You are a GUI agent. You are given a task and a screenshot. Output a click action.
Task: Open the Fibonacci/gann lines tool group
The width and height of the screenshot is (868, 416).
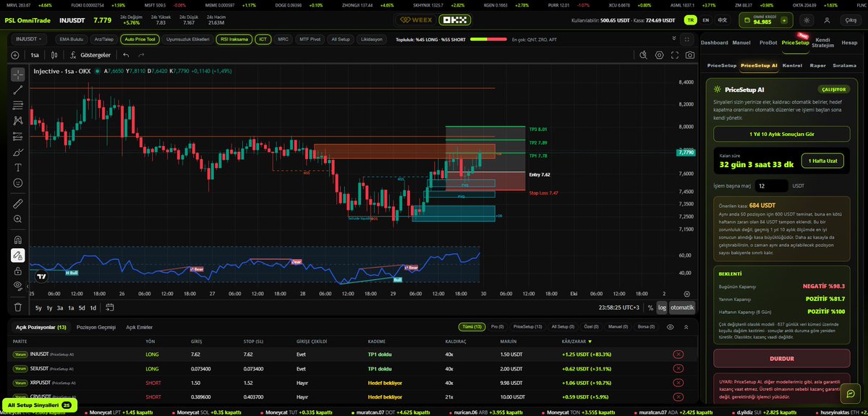(x=18, y=105)
